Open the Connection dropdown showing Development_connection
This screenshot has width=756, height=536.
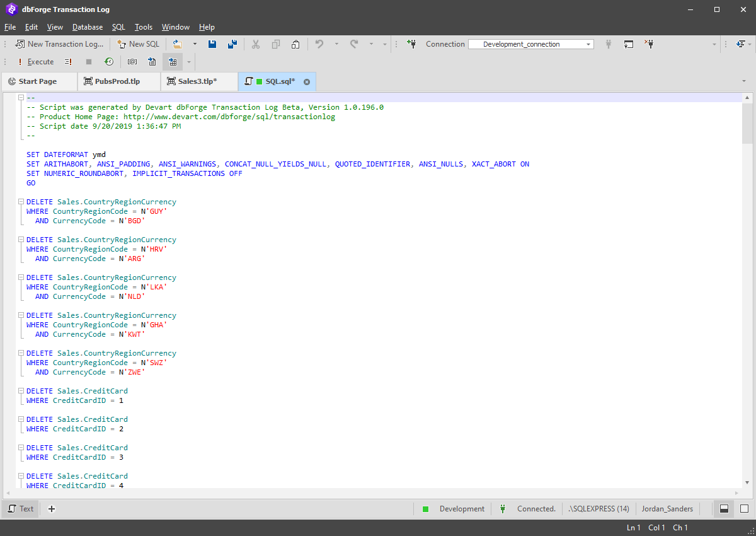pyautogui.click(x=530, y=44)
